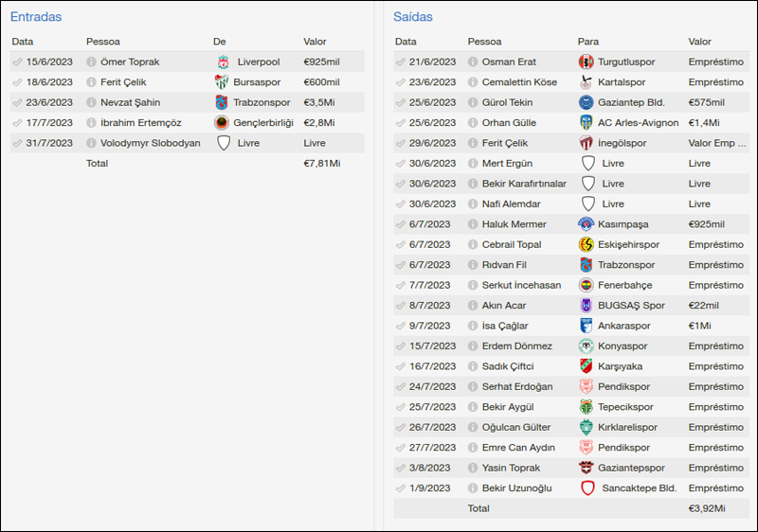Click the AC Arles-Avignon club badge
This screenshot has width=758, height=532.
[x=587, y=123]
